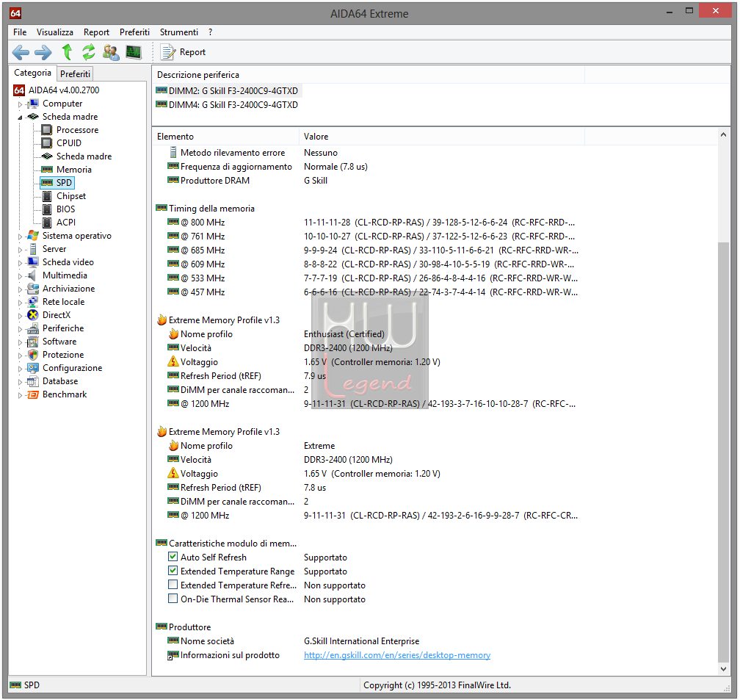Click the Scheda video monitor icon
Screen dimensions: 740x700
coord(32,262)
